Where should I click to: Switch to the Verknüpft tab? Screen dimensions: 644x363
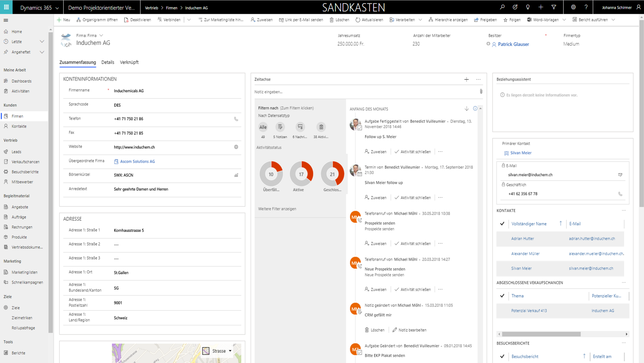coord(129,62)
